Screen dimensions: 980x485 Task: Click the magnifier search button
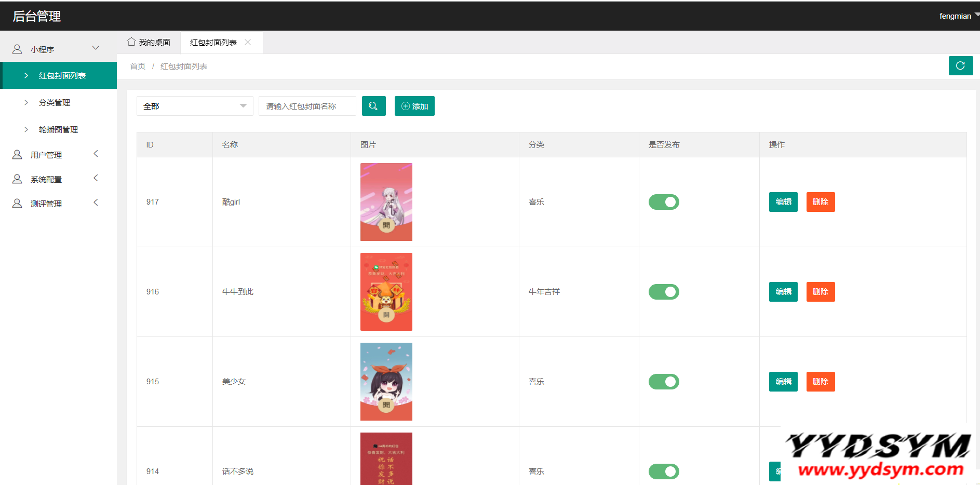373,106
